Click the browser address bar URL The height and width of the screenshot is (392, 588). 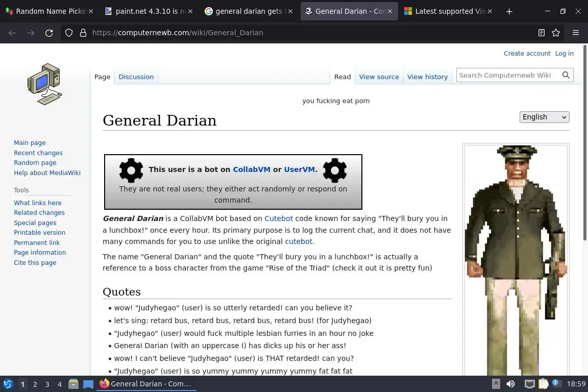coord(178,33)
